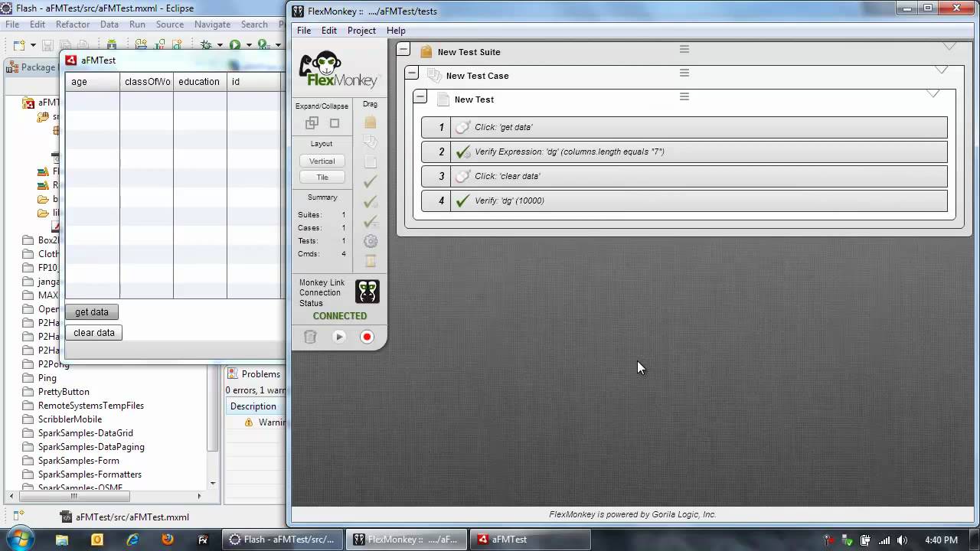Screen dimensions: 980x551
Task: Click the drag handle on New Test Case header
Action: 684,73
